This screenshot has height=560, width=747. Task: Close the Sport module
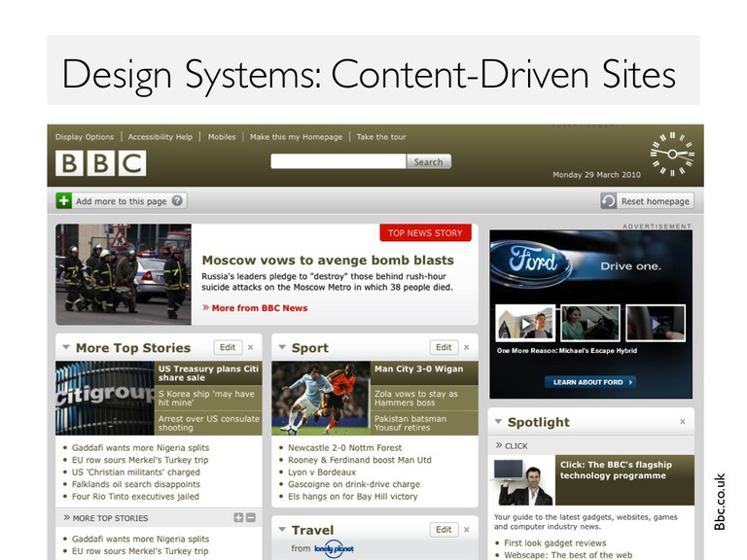pyautogui.click(x=467, y=348)
